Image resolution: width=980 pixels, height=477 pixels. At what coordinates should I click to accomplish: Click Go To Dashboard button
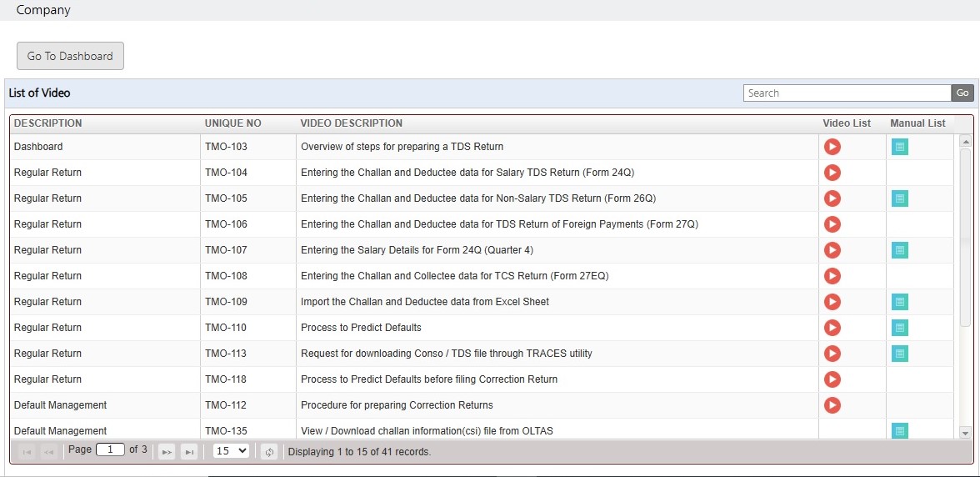point(70,56)
